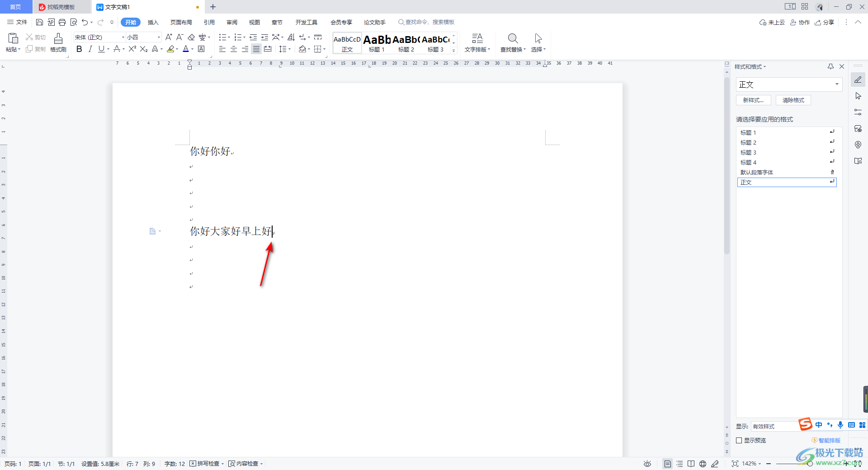
Task: Click 未上云 cloud status button
Action: [x=772, y=22]
